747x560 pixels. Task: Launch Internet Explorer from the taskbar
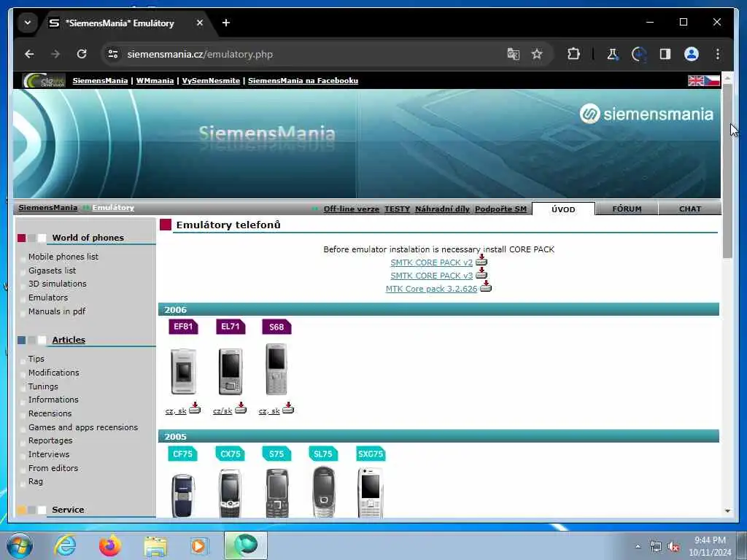(x=65, y=545)
